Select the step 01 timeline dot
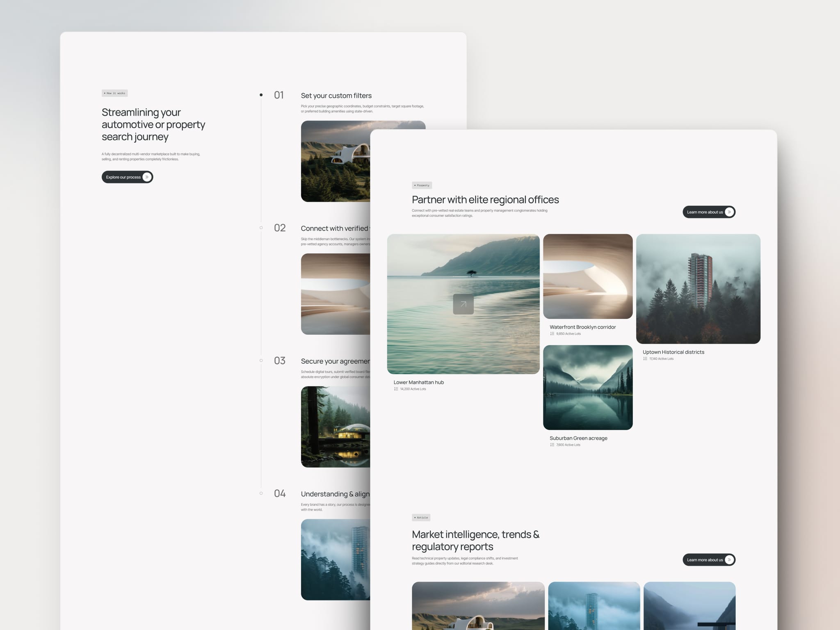The width and height of the screenshot is (840, 630). tap(261, 95)
